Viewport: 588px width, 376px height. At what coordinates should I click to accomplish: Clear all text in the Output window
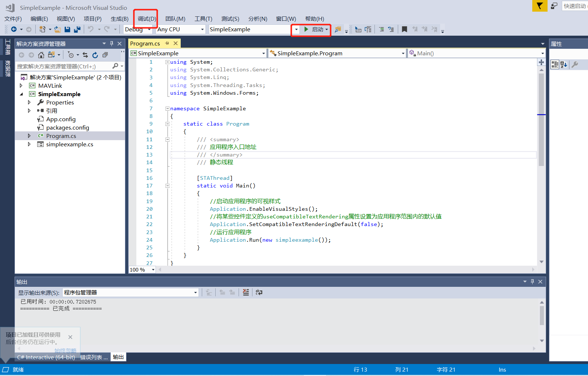[246, 292]
